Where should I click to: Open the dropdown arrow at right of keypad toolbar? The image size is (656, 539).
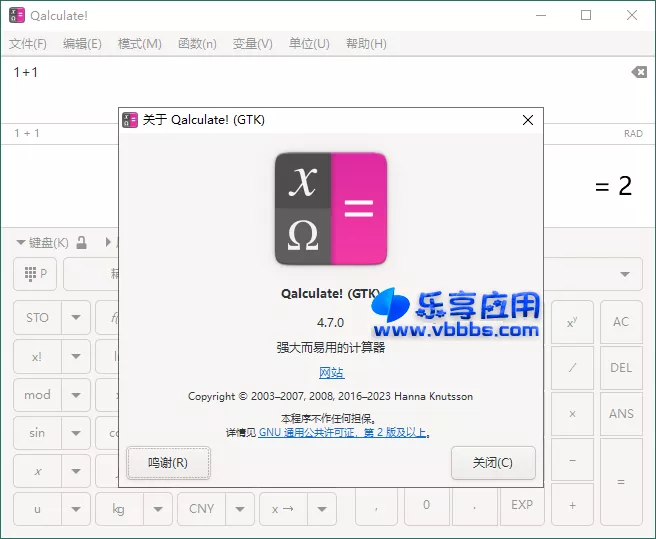click(625, 274)
